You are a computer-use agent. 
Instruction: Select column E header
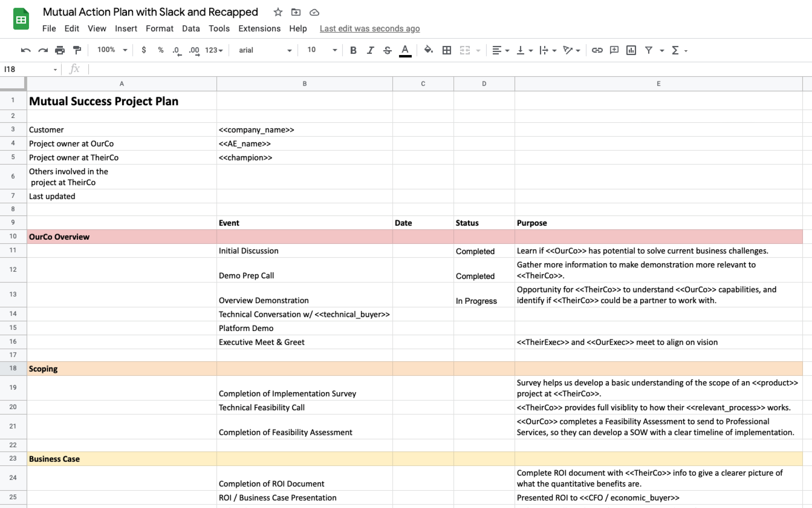658,84
